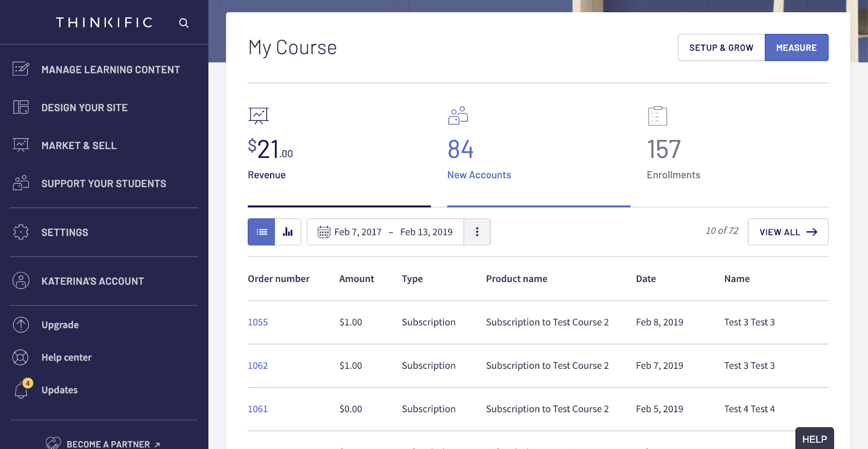Open order number 1055

click(257, 322)
